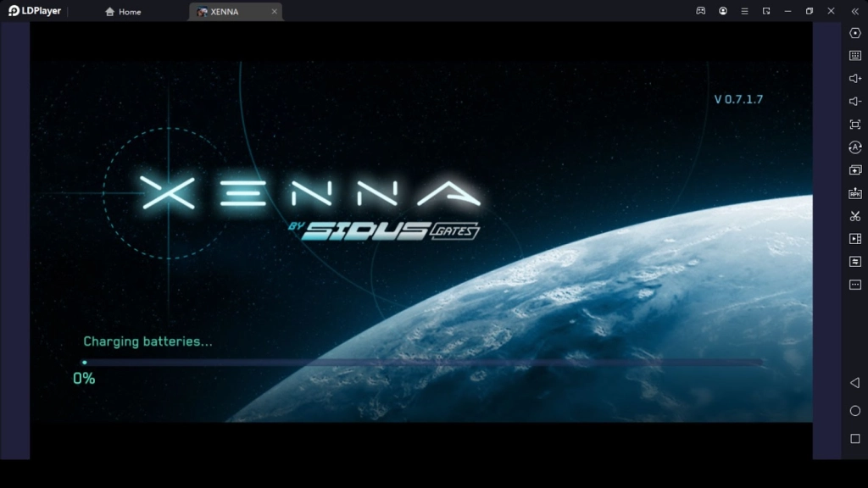
Task: Open the user account icon
Action: coord(723,11)
